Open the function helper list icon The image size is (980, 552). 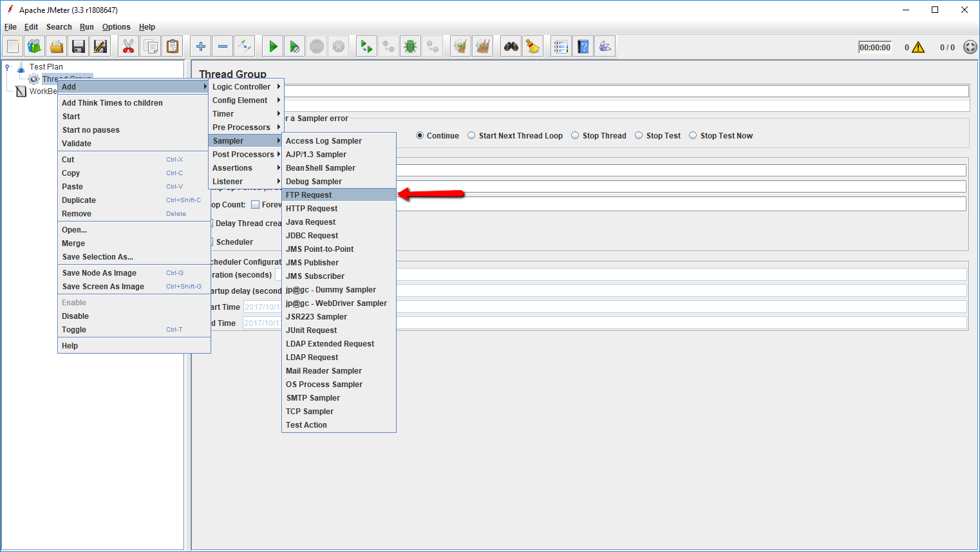[561, 46]
